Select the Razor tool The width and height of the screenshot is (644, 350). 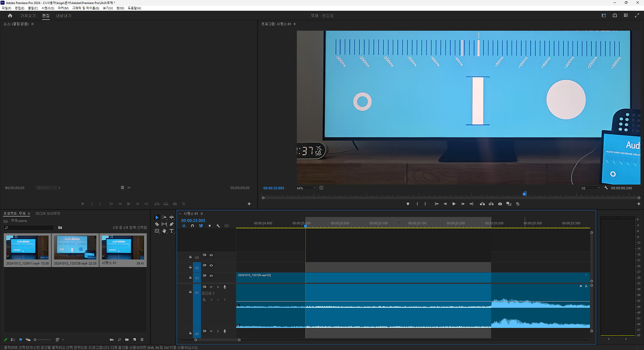[157, 224]
